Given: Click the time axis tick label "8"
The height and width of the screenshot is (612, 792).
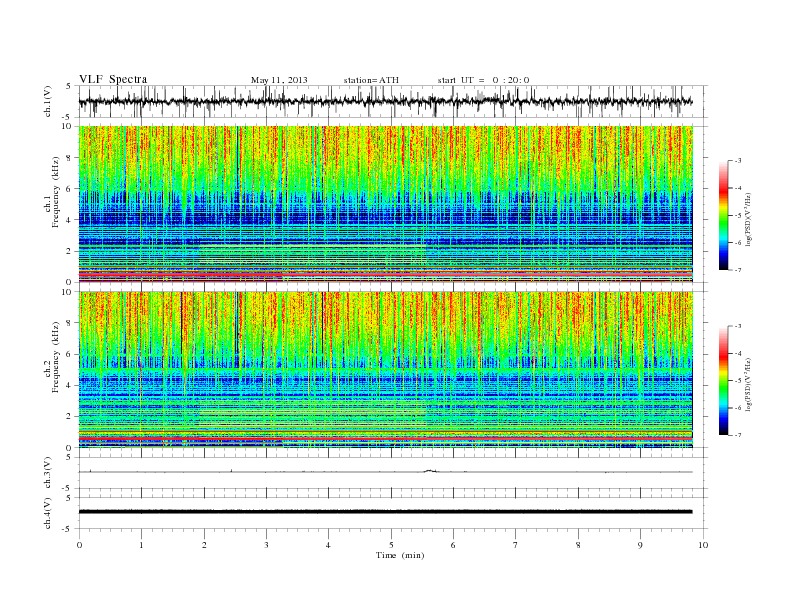Looking at the screenshot, I should point(578,545).
